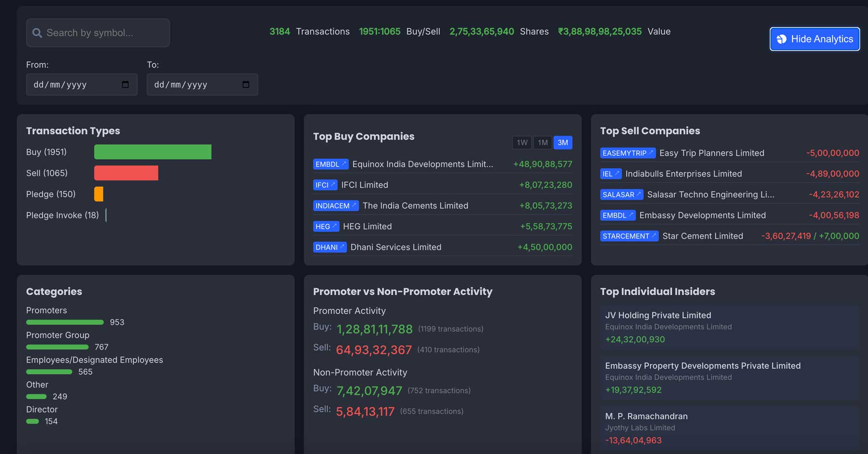Click the Other 249 category bar

click(37, 396)
